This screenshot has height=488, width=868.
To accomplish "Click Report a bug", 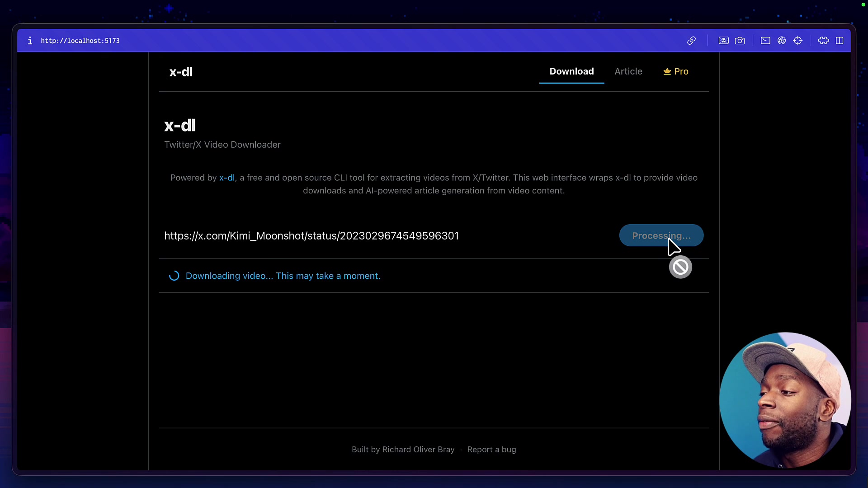I will [491, 449].
